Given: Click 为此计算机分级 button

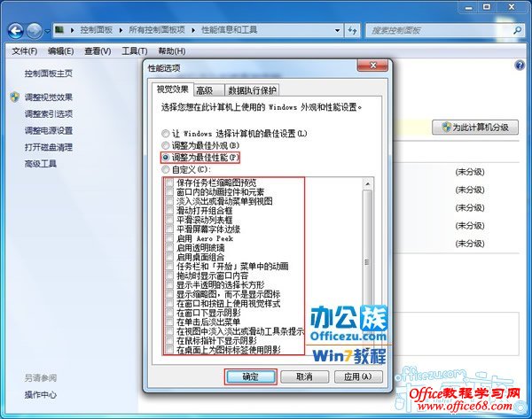Looking at the screenshot, I should pos(475,128).
